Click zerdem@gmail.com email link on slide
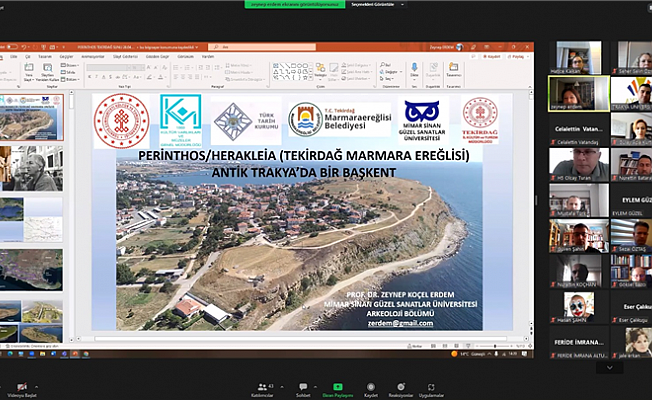The height and width of the screenshot is (400, 652). (x=399, y=323)
